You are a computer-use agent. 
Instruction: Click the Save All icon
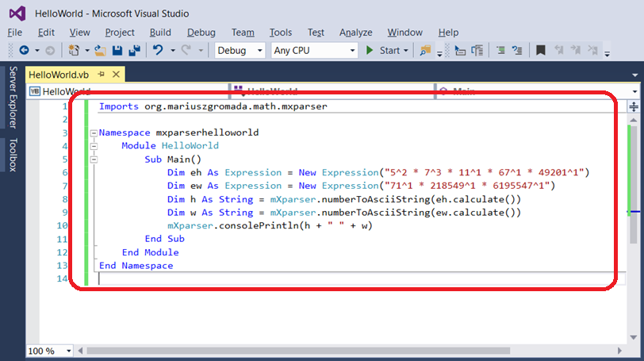135,51
